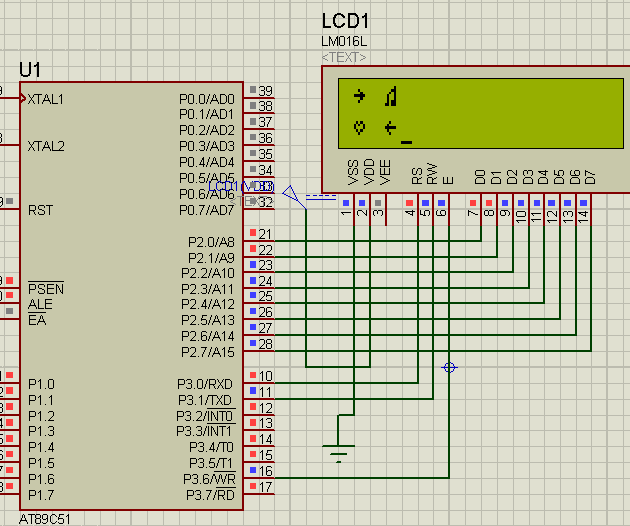Viewport: 630px width, 526px height.
Task: Click the PSEN pin label
Action: click(46, 289)
